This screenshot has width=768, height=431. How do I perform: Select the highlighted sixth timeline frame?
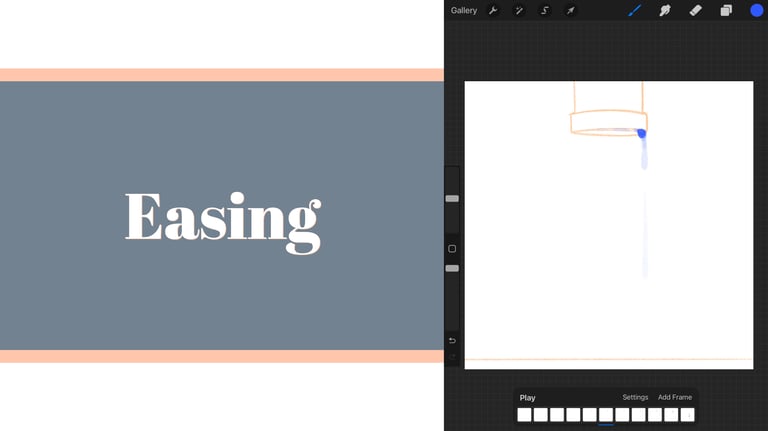coord(606,415)
